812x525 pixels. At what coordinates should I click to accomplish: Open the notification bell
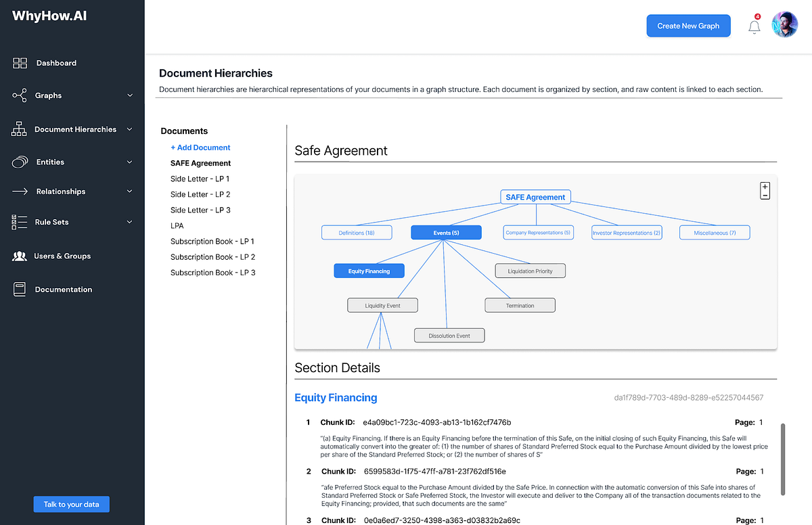tap(754, 24)
